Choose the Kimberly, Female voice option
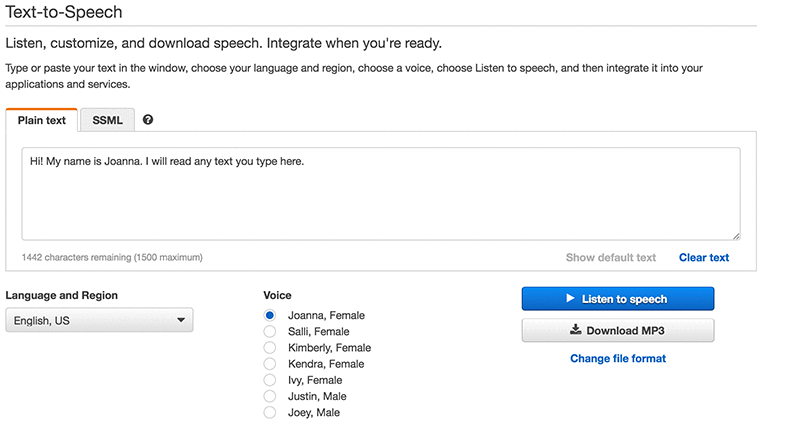The height and width of the screenshot is (439, 800). coord(270,348)
